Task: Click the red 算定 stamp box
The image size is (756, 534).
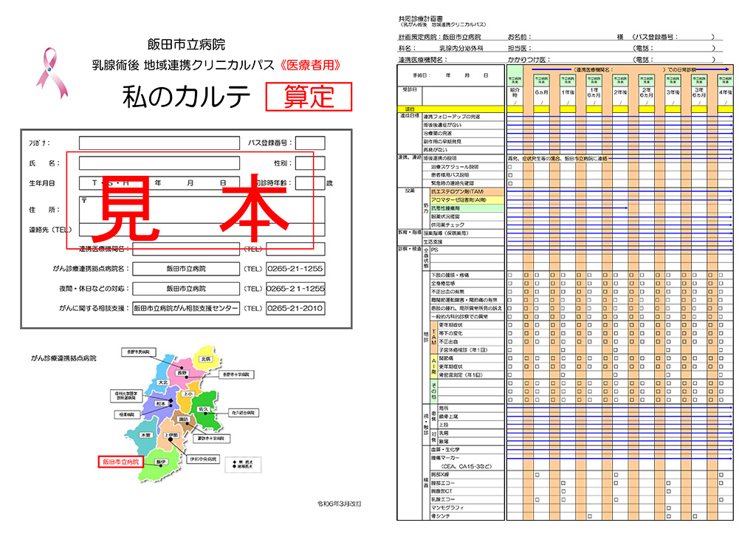Action: pos(309,96)
